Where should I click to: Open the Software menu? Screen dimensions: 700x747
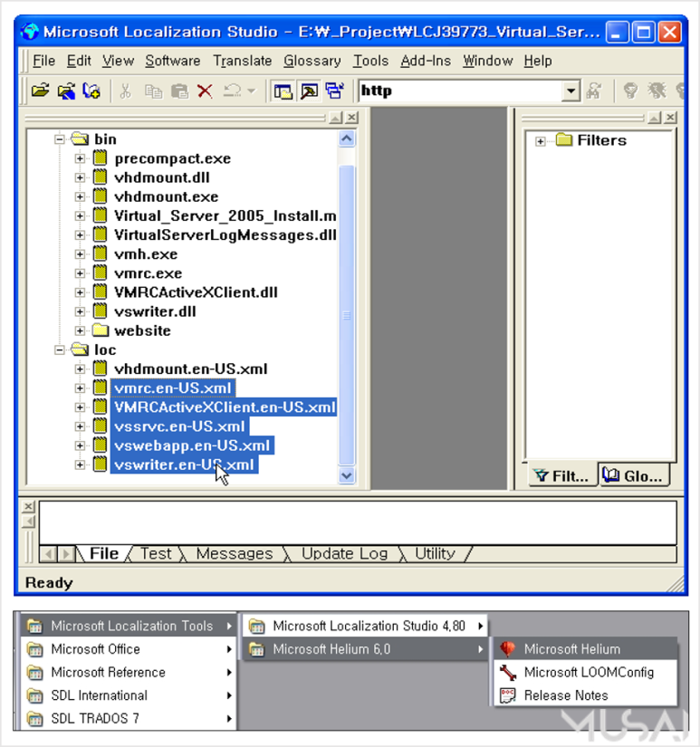tap(172, 61)
